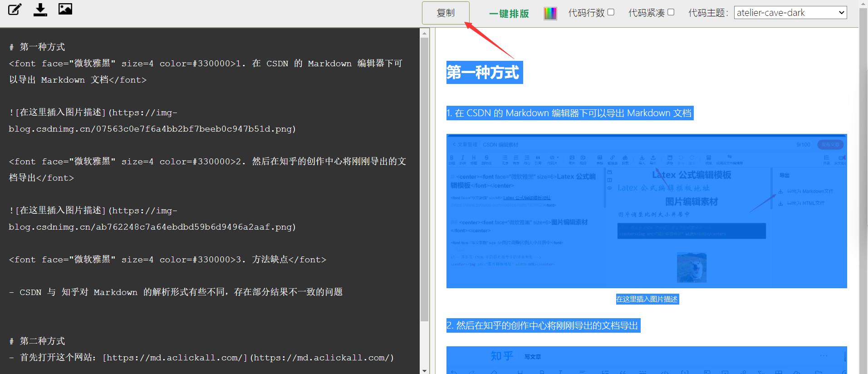
Task: Enable the 代码行数 checkbox
Action: (x=611, y=12)
